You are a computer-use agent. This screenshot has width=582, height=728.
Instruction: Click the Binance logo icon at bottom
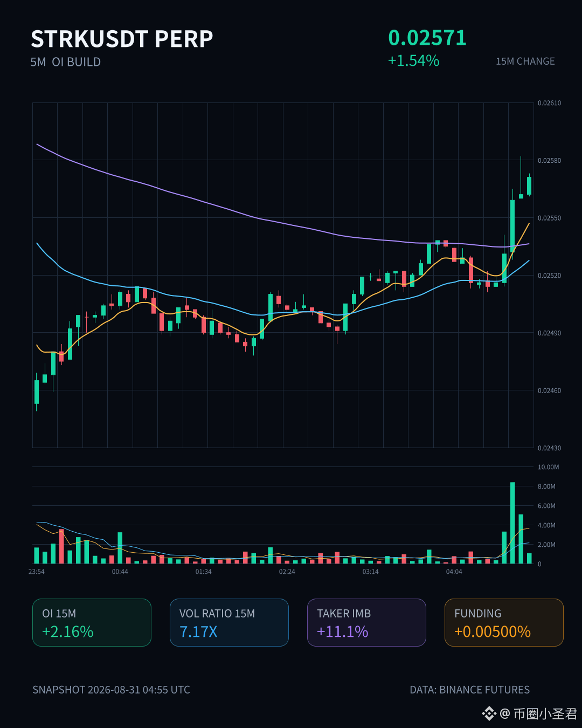click(x=489, y=714)
